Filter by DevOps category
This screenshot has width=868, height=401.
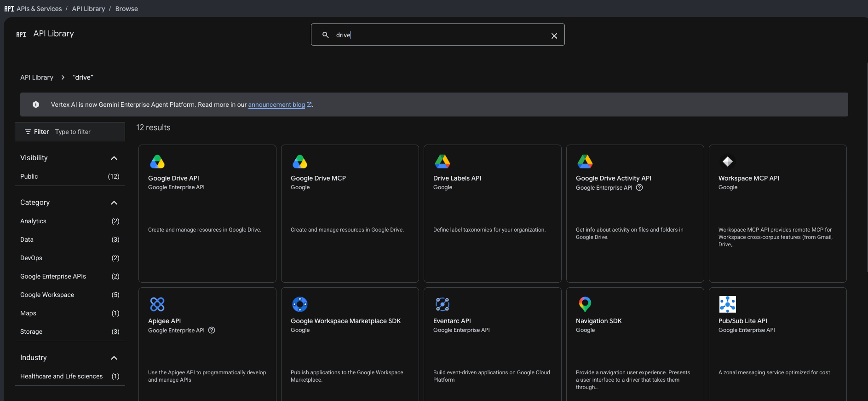click(70, 258)
